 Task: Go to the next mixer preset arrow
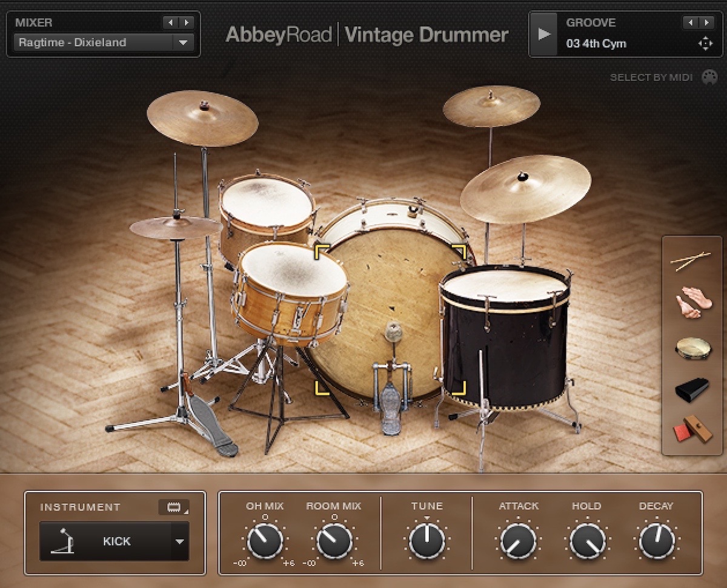coord(187,22)
